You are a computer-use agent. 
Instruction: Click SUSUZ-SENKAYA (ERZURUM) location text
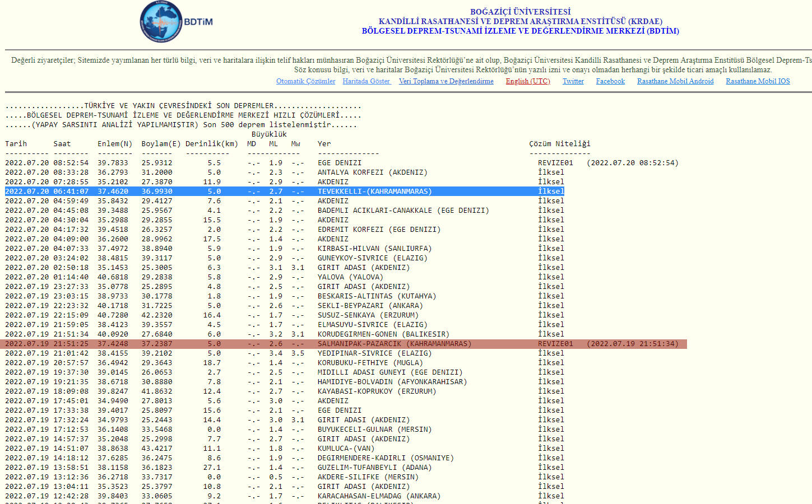(x=368, y=315)
